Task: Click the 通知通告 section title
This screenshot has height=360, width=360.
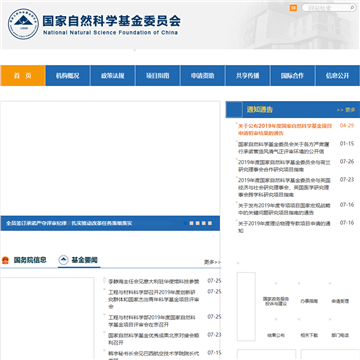Action: tap(260, 110)
